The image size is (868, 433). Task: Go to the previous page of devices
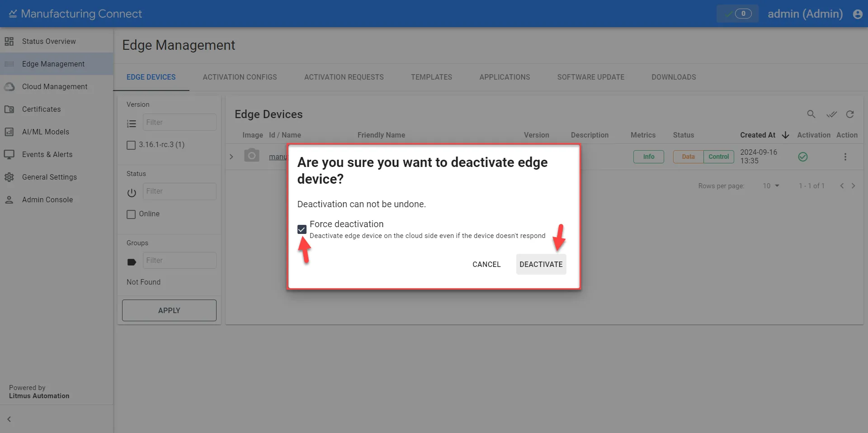(x=842, y=186)
